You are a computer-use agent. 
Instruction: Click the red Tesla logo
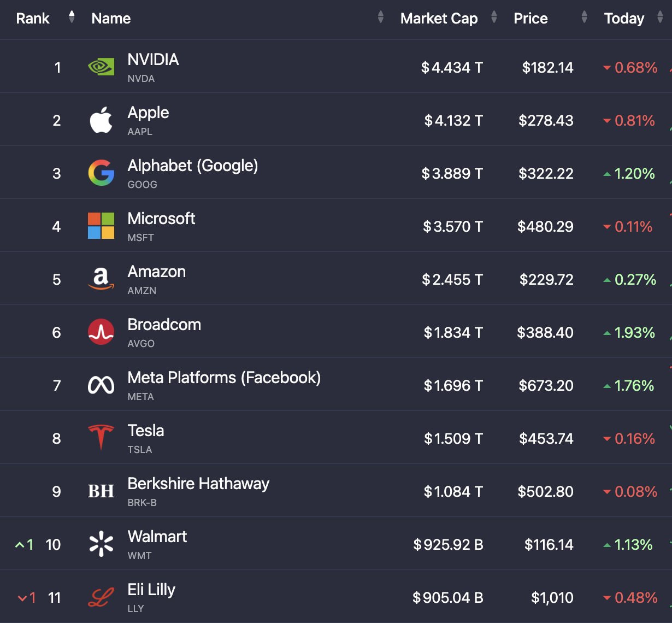[101, 438]
